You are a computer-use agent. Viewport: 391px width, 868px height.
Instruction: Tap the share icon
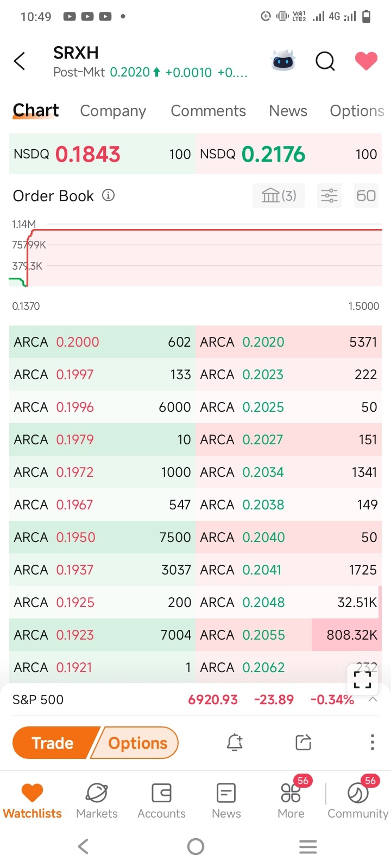304,742
